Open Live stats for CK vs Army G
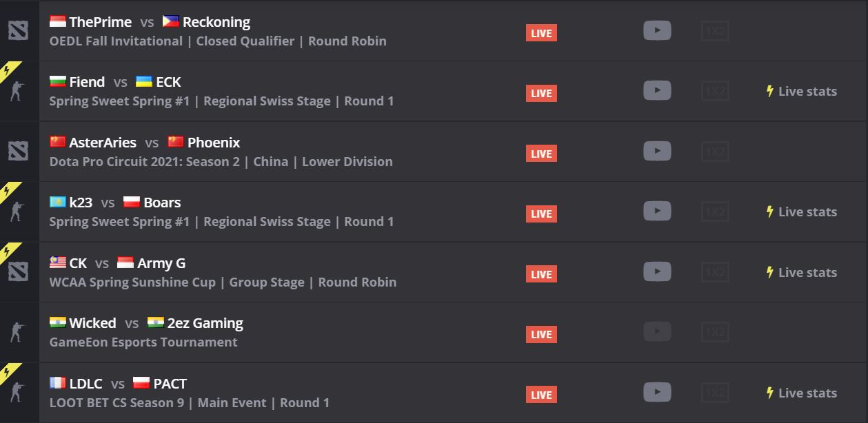 tap(801, 272)
